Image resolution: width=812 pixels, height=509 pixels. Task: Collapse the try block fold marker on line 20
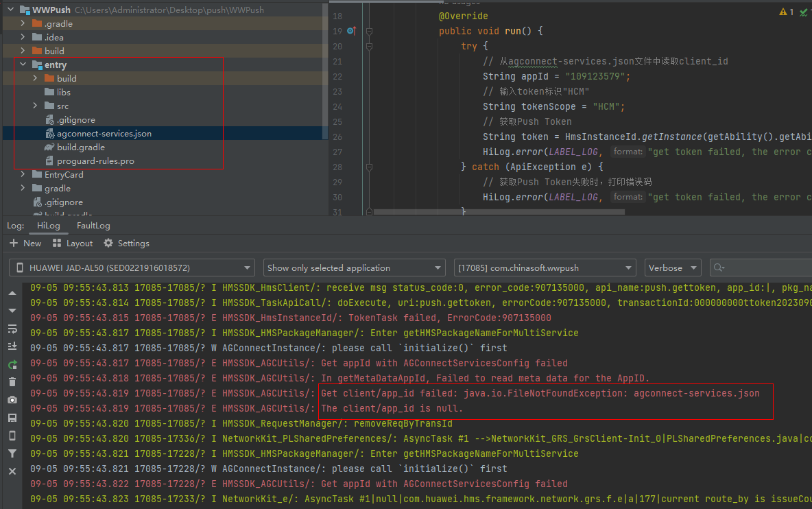pos(369,47)
